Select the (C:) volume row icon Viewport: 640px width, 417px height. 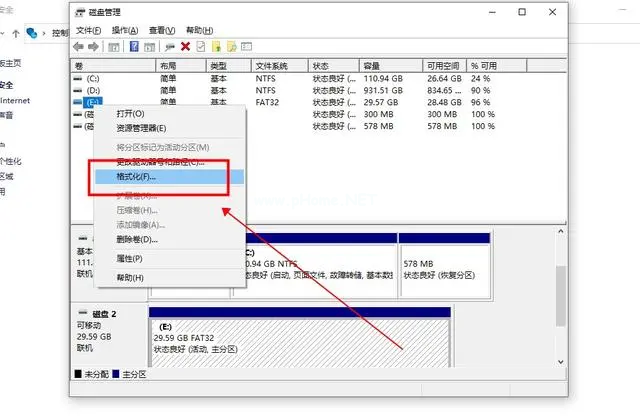(80, 77)
